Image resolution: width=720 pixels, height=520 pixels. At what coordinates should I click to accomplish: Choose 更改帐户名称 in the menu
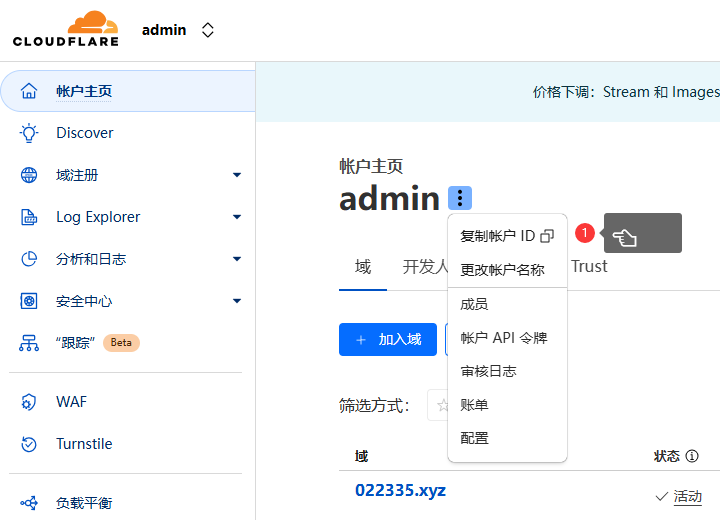click(502, 270)
